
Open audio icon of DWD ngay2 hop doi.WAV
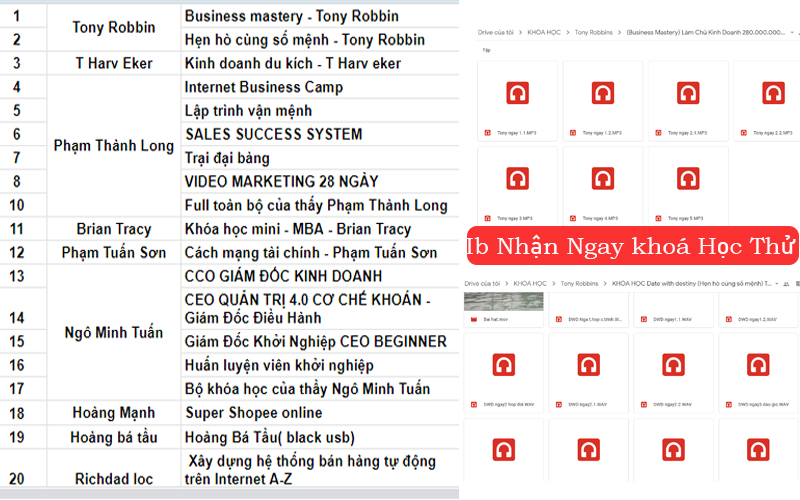pos(504,365)
